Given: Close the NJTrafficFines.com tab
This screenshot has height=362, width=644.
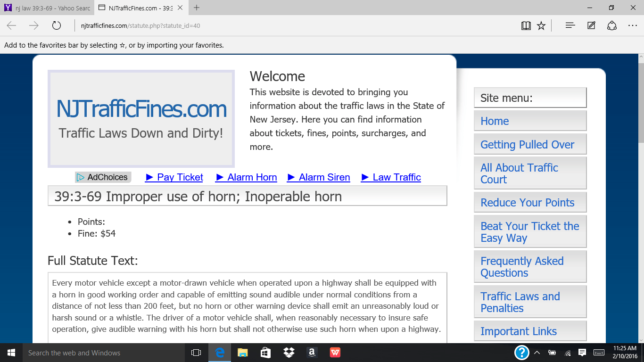Looking at the screenshot, I should point(180,8).
